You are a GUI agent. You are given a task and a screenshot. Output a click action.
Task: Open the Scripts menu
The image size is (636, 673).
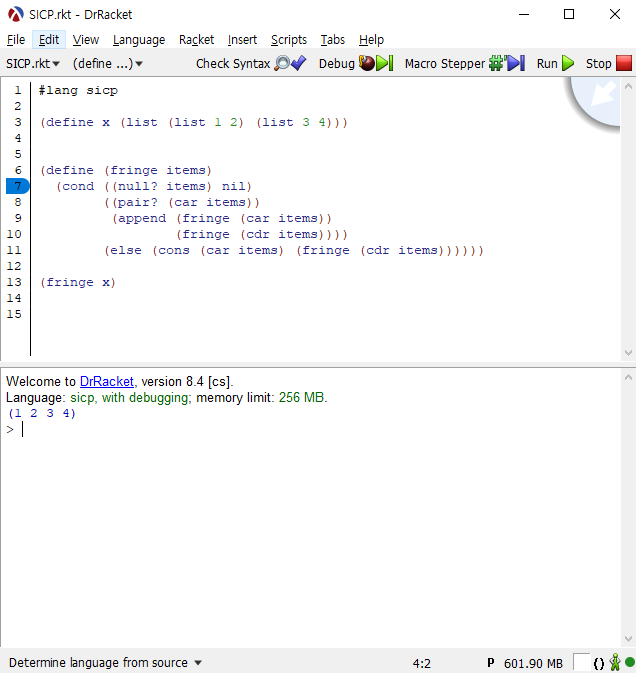pos(289,40)
